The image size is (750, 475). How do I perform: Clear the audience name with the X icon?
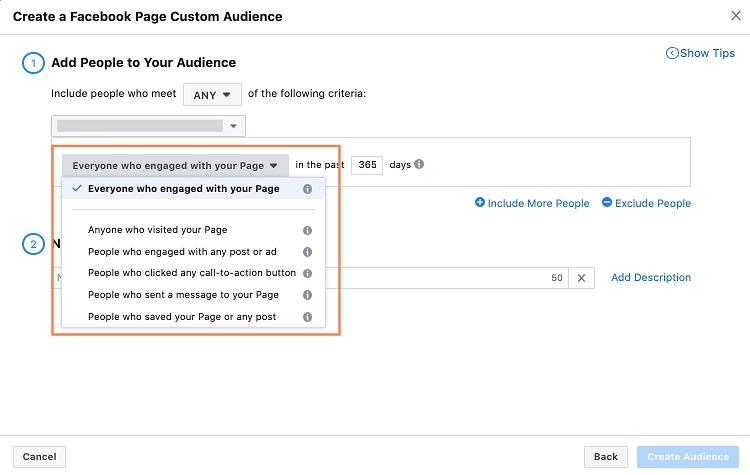click(581, 278)
